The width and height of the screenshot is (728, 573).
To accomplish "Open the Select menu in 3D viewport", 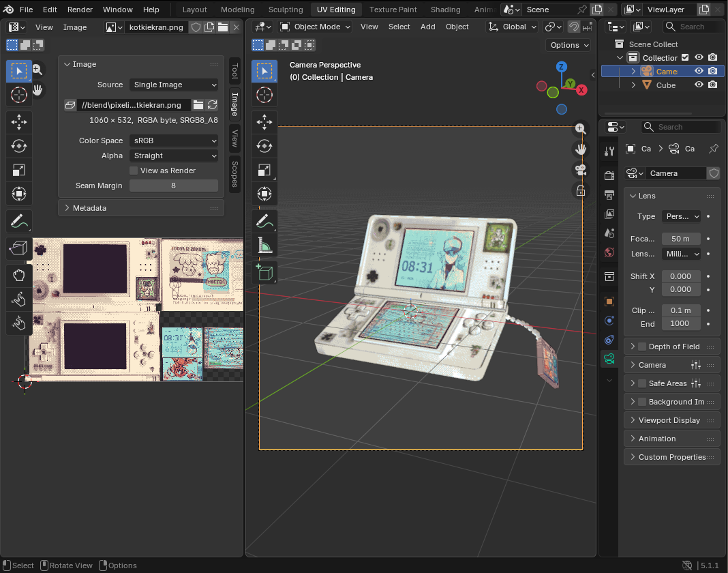I will (x=399, y=27).
